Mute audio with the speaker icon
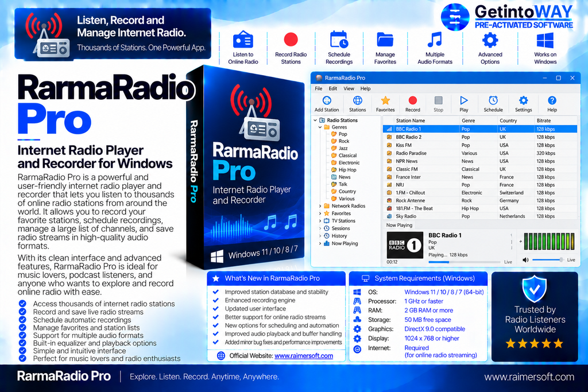This screenshot has height=392, width=588. click(525, 260)
